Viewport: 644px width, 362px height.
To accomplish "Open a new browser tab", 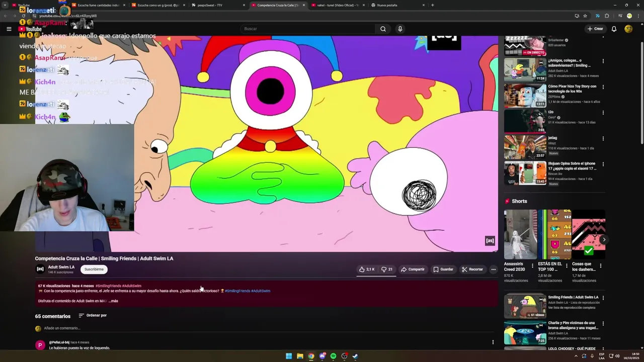I will 432,5.
